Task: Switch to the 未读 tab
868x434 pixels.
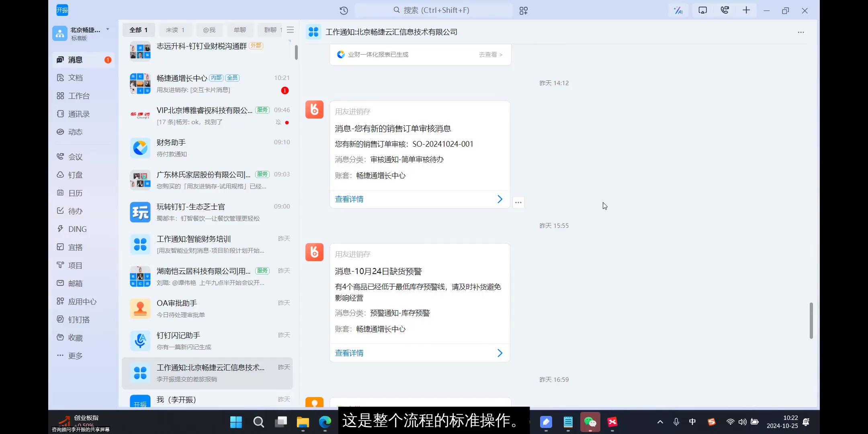Action: (175, 29)
